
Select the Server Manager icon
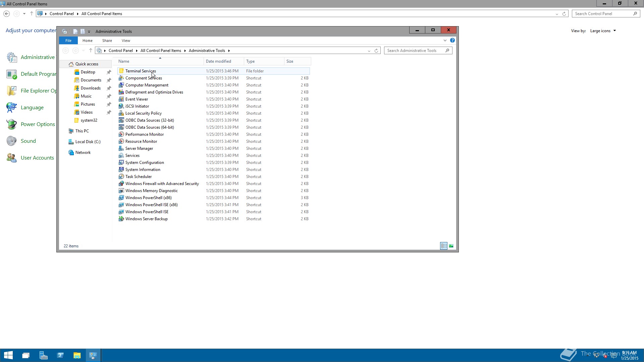point(121,148)
